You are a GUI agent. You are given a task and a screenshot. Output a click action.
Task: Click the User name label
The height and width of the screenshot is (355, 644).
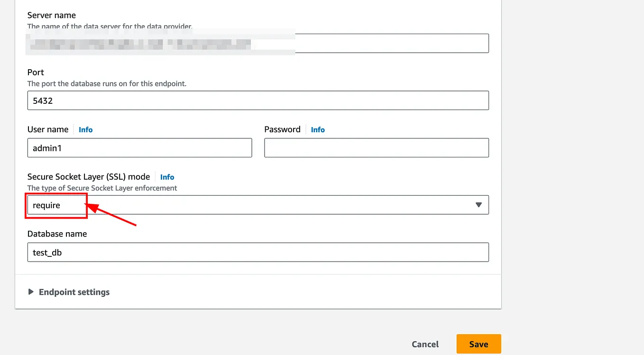pyautogui.click(x=48, y=129)
